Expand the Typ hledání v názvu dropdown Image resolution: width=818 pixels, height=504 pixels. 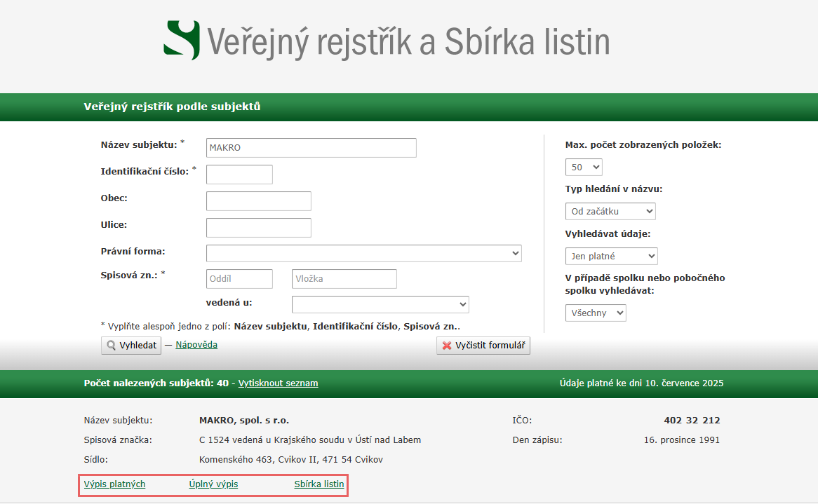pos(610,211)
